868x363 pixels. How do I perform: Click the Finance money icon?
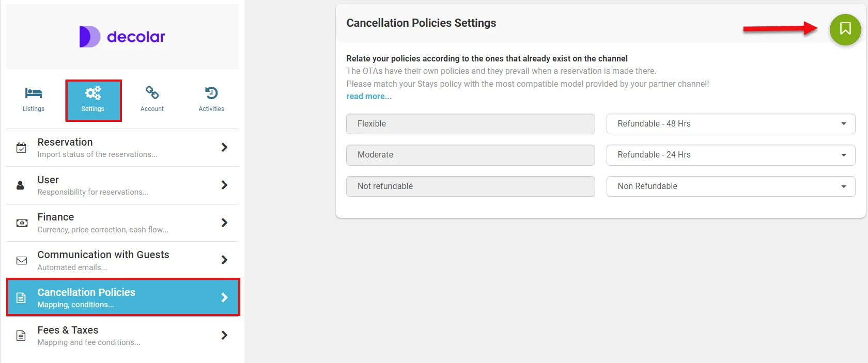[x=22, y=223]
